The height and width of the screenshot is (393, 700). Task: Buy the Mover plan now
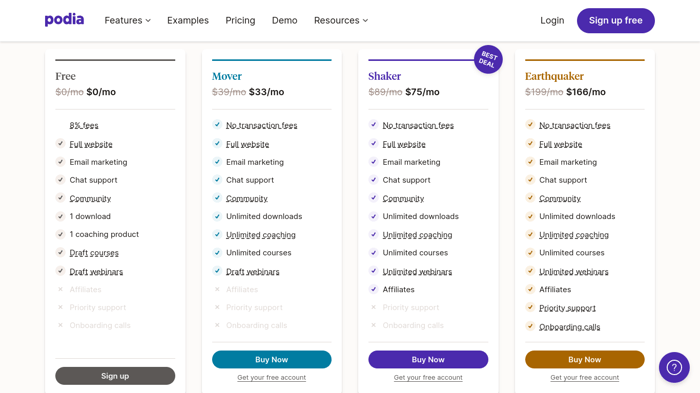point(271,360)
